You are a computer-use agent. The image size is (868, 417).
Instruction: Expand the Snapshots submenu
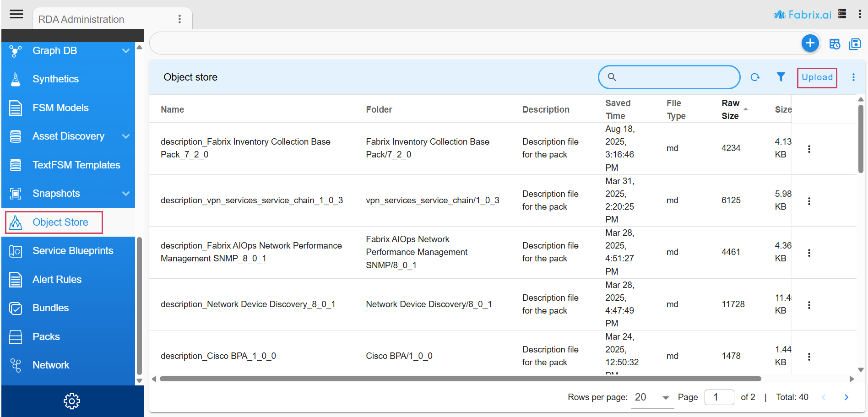point(126,194)
